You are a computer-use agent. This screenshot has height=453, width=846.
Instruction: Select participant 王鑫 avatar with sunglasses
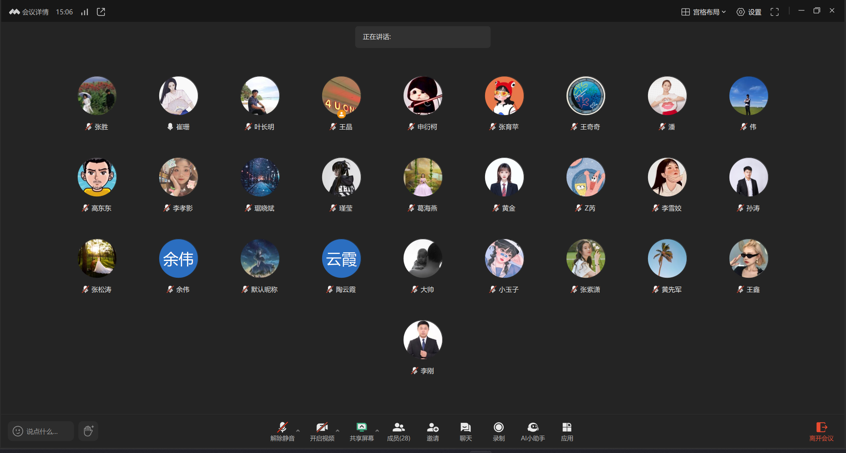(749, 258)
